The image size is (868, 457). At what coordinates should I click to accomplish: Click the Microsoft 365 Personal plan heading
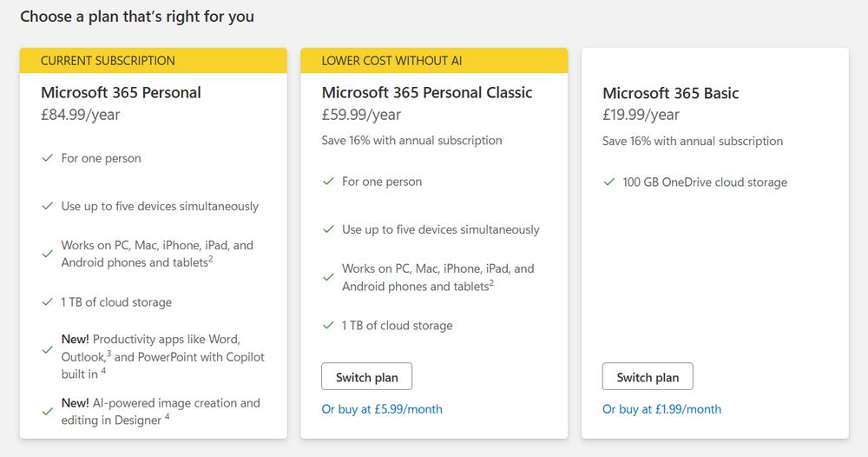coord(121,92)
